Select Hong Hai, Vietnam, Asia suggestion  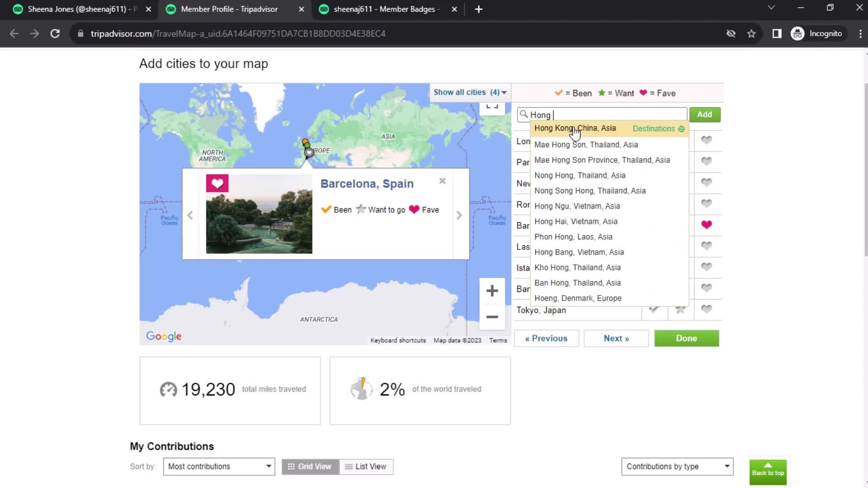click(x=609, y=221)
